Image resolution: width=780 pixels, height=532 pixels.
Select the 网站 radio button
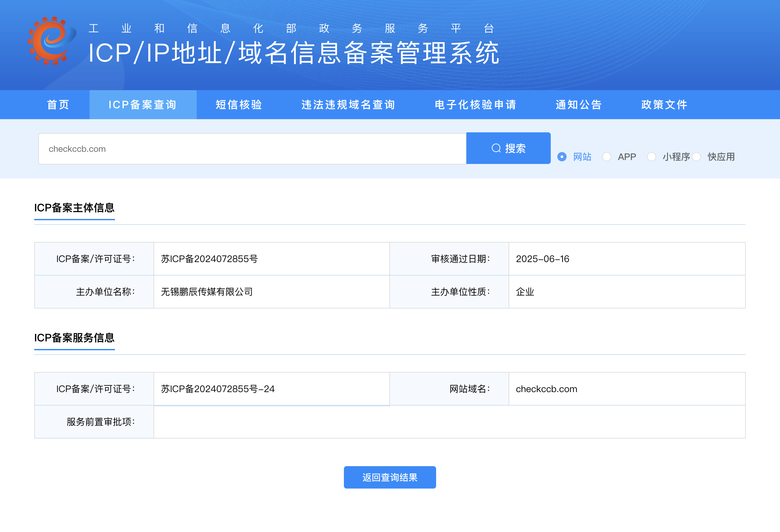[562, 157]
